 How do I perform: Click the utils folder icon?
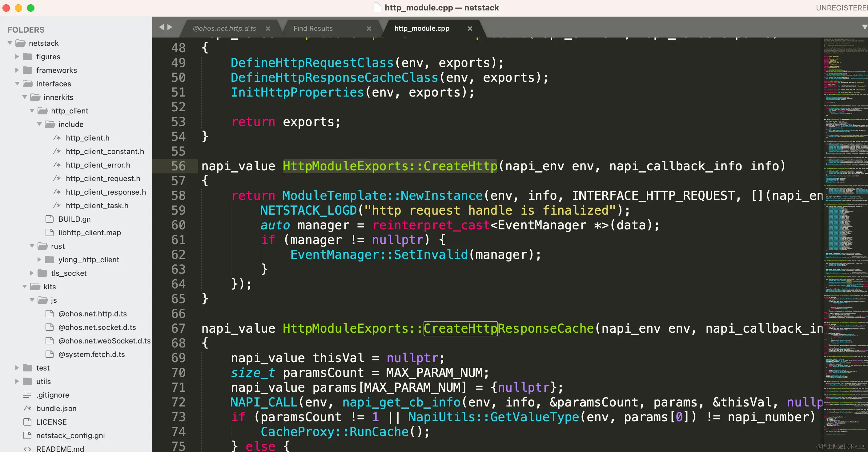pos(27,381)
